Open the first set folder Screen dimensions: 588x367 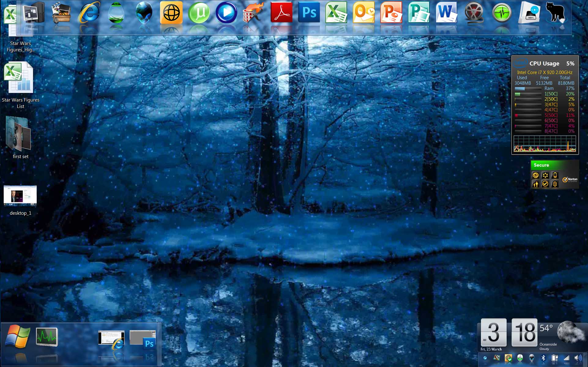pos(19,135)
